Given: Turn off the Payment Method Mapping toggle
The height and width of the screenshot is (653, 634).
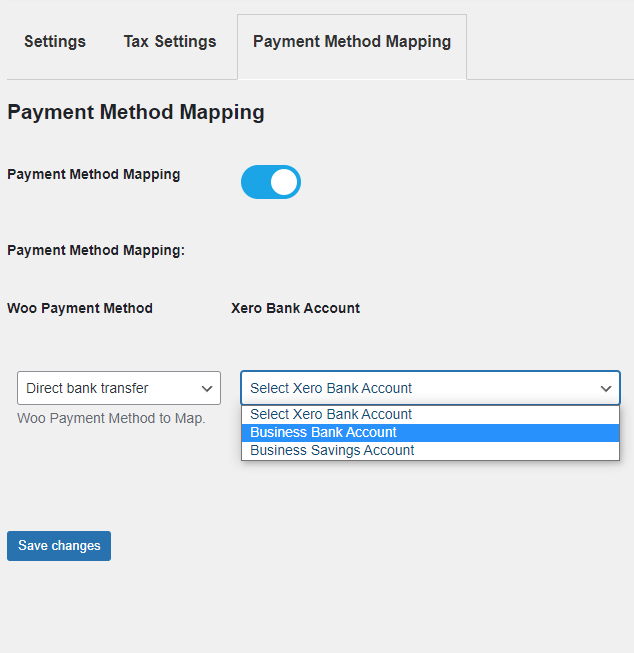Looking at the screenshot, I should click(x=271, y=182).
